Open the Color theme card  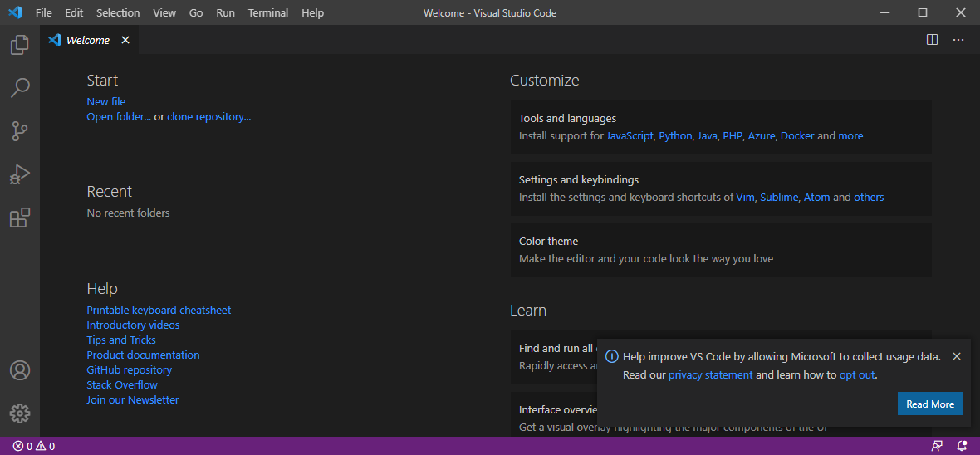point(721,250)
